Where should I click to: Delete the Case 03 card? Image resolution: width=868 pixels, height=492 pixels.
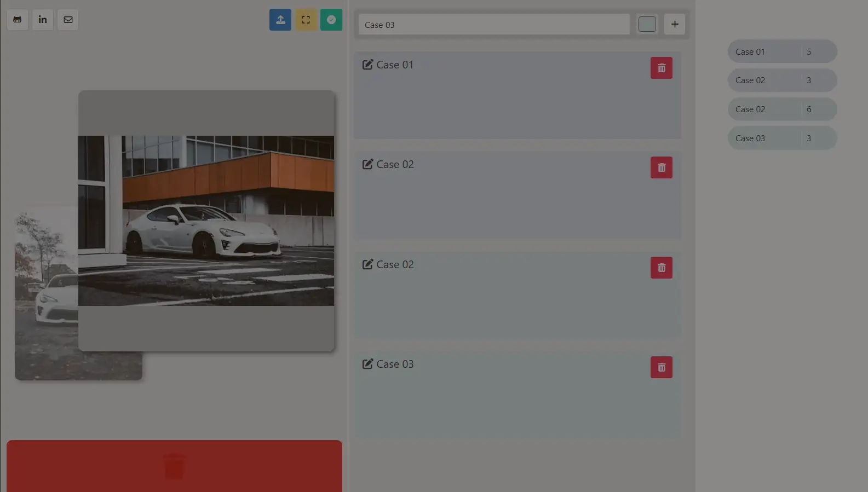pyautogui.click(x=662, y=367)
